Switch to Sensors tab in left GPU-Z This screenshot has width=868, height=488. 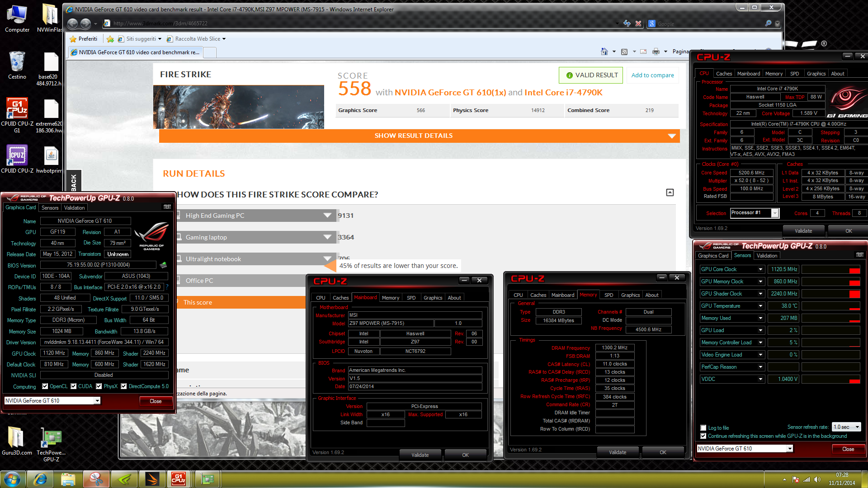[x=50, y=208]
